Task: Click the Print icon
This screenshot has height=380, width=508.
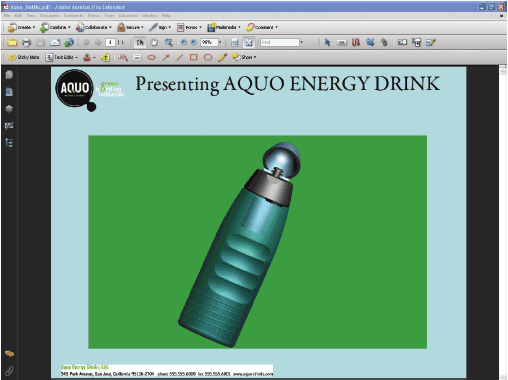Action: [26, 42]
